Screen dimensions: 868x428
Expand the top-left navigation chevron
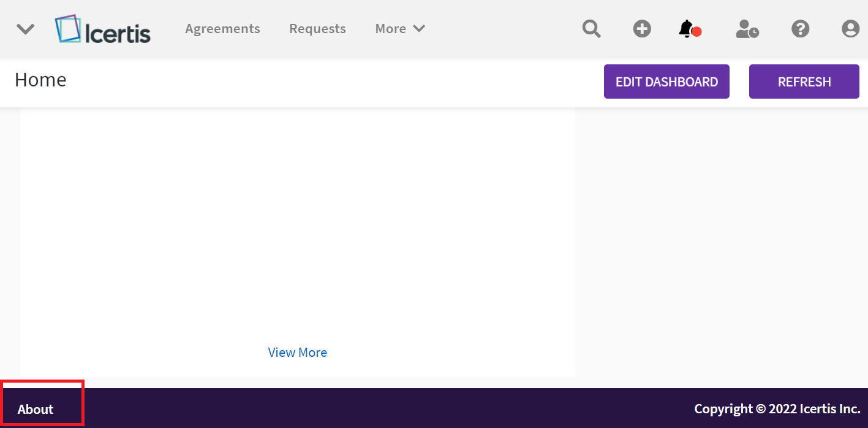[x=25, y=29]
